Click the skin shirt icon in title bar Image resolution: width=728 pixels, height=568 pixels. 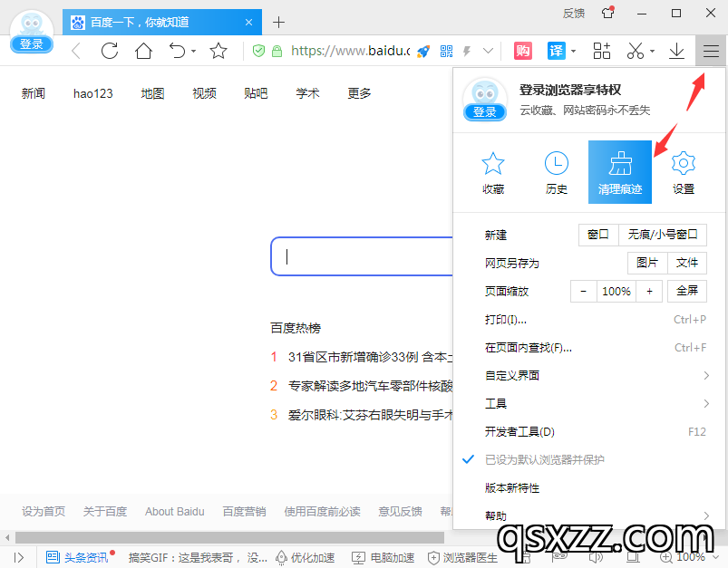608,13
